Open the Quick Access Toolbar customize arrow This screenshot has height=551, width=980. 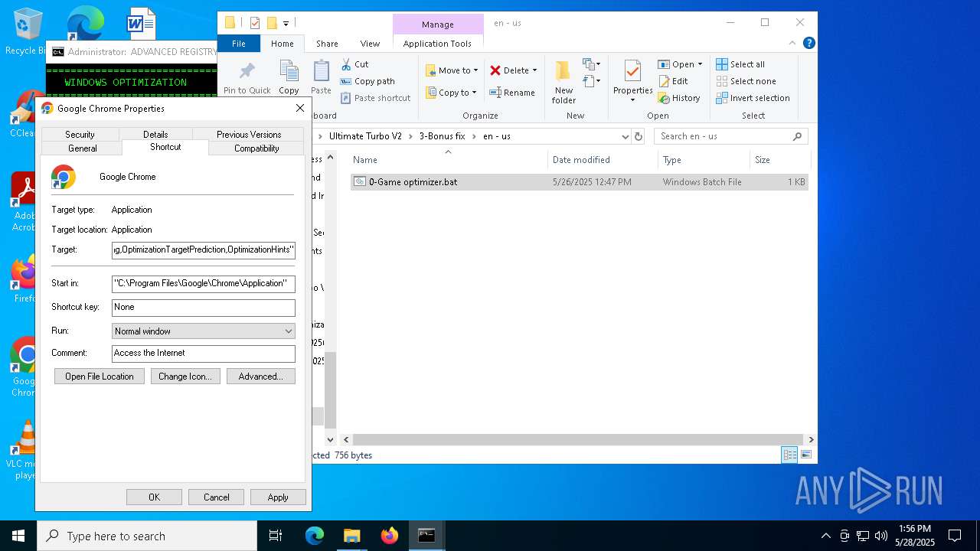286,23
